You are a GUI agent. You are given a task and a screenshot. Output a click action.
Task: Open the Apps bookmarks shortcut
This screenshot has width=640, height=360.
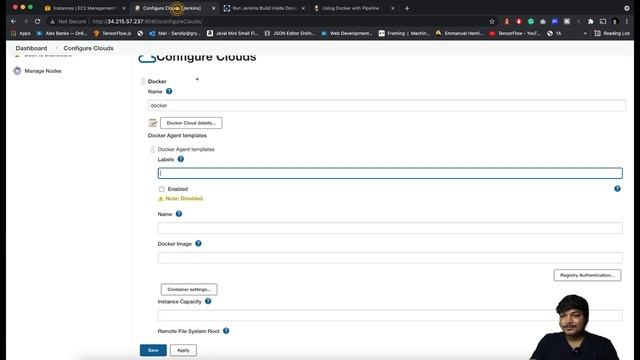tap(21, 33)
